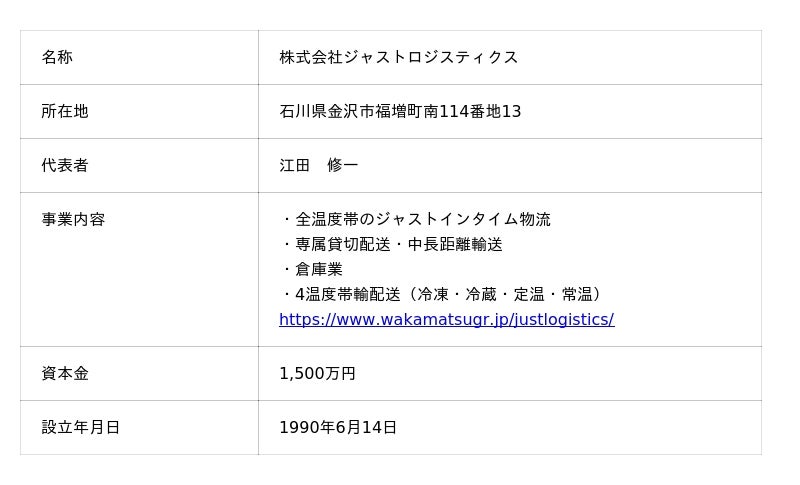Click the 冷凍・冷蔵・定温・常温 parenthetical text
The width and height of the screenshot is (800, 485).
[504, 295]
